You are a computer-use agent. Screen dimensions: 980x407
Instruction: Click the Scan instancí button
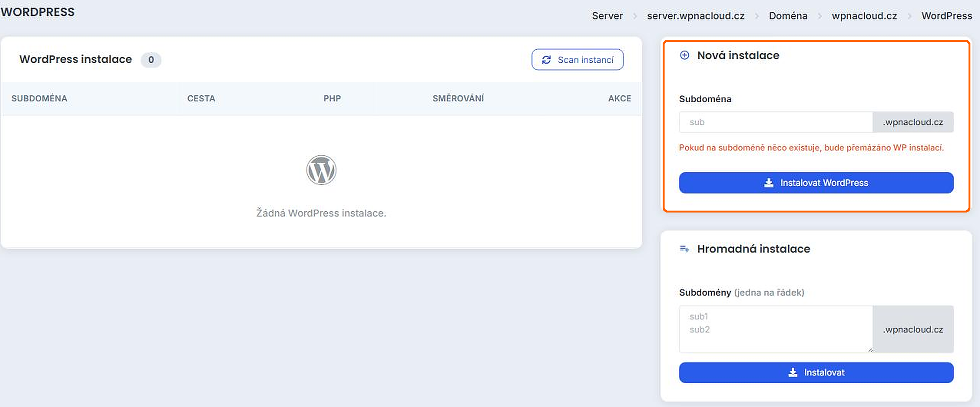(577, 60)
